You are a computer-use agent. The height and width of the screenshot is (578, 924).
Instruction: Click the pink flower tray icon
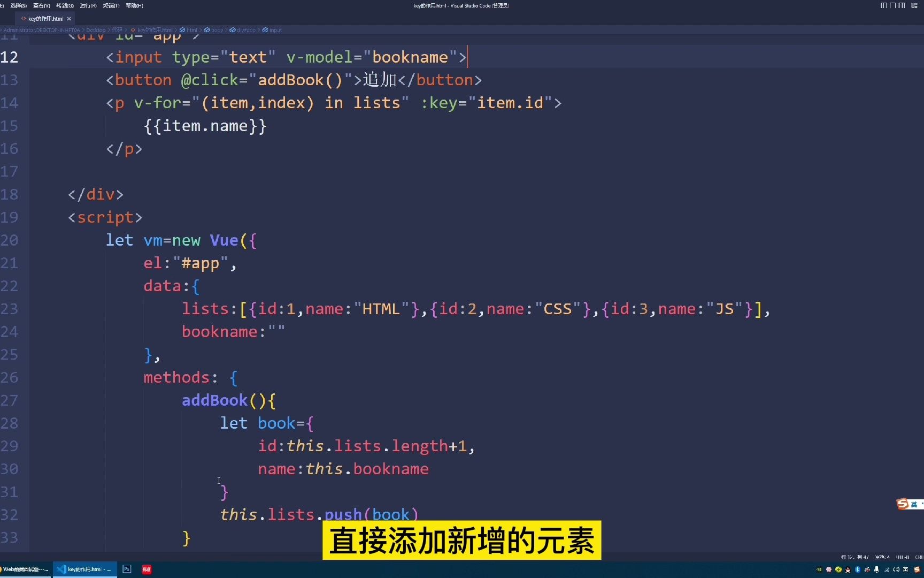click(x=829, y=569)
